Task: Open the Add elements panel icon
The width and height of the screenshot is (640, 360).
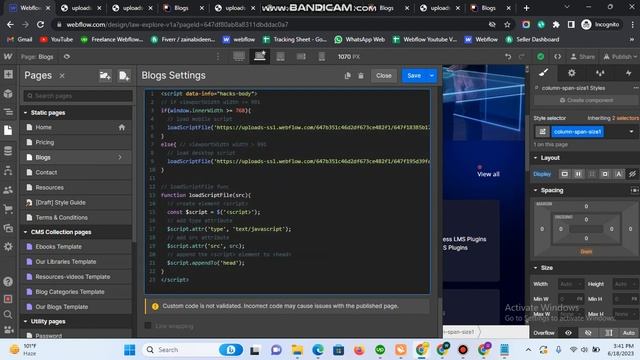Action: [8, 75]
